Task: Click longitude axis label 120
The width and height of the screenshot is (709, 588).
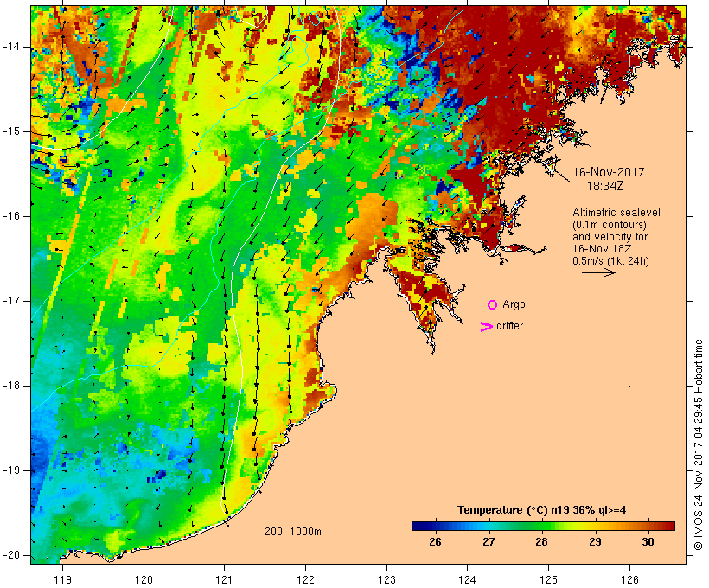Action: (x=144, y=579)
